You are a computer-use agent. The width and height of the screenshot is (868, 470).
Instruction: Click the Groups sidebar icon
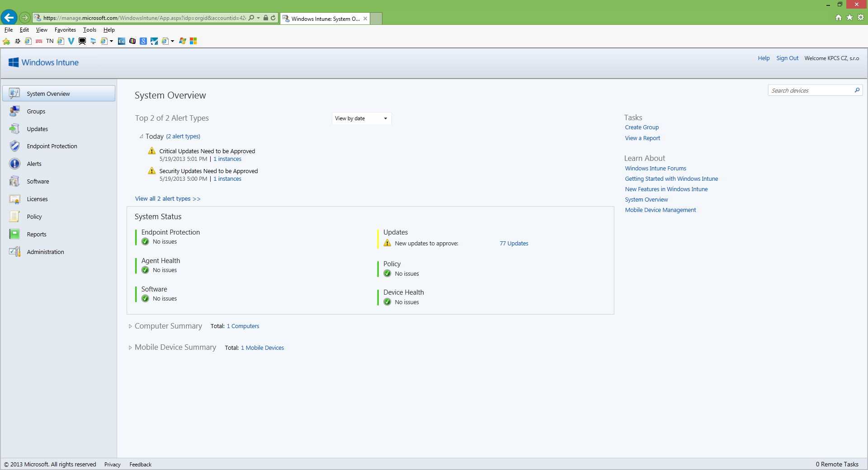coord(14,111)
